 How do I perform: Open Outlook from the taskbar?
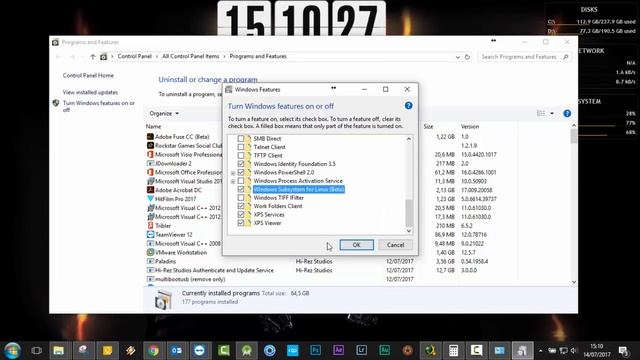pyautogui.click(x=176, y=350)
